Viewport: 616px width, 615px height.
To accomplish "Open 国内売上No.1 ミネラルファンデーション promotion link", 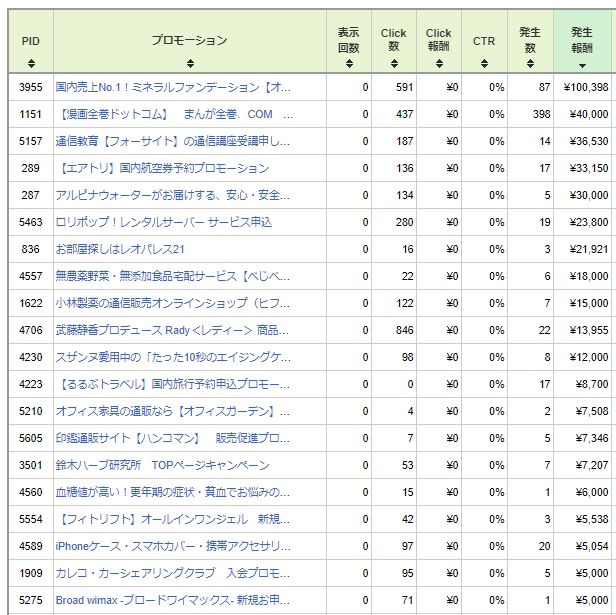I will click(x=173, y=87).
